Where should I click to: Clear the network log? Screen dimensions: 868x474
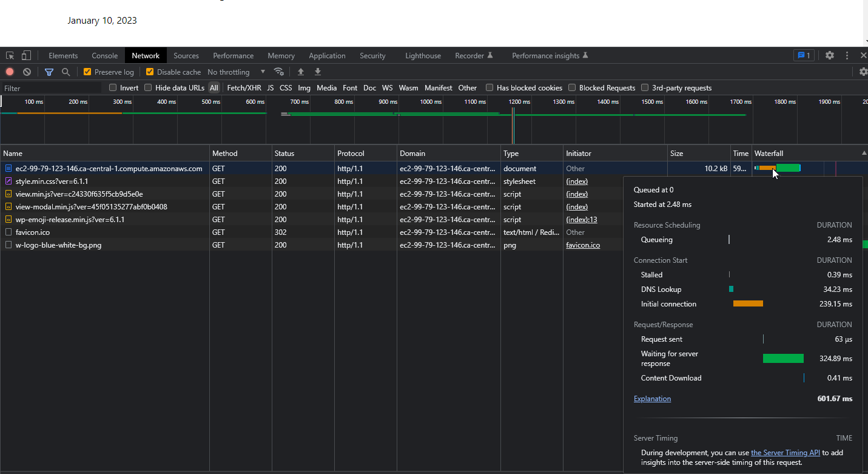point(27,72)
